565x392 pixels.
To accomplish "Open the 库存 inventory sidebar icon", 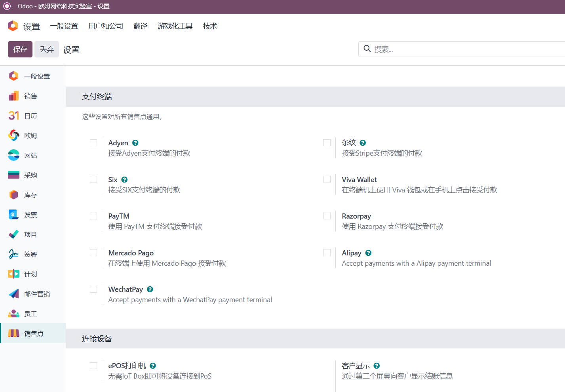I will tap(13, 195).
